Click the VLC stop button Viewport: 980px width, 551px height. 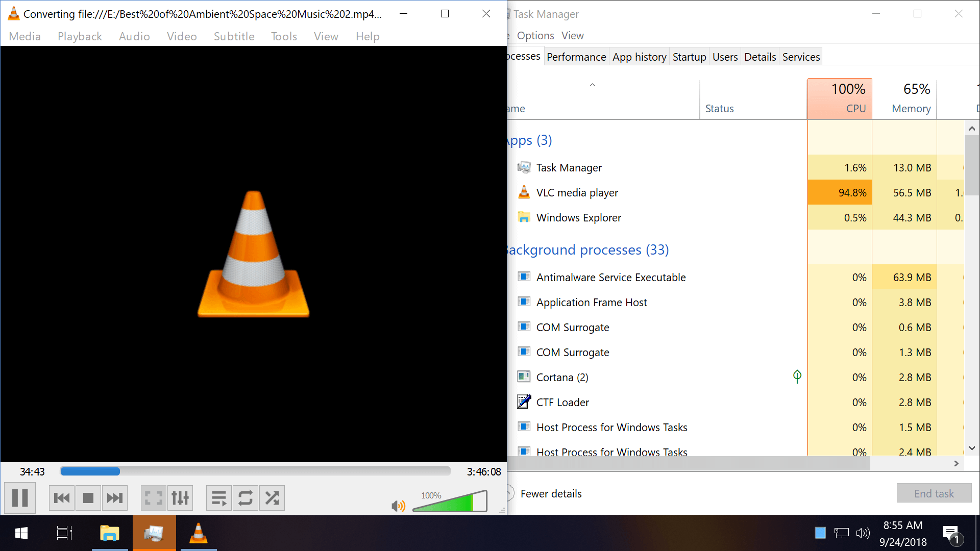click(x=87, y=498)
